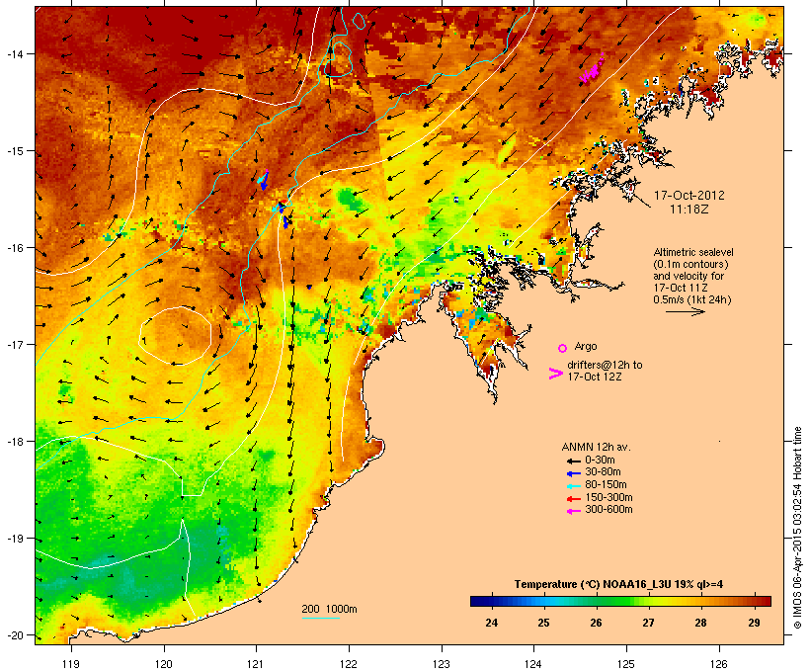Click the '30-80m' depth label
The image size is (810, 672).
tap(603, 472)
